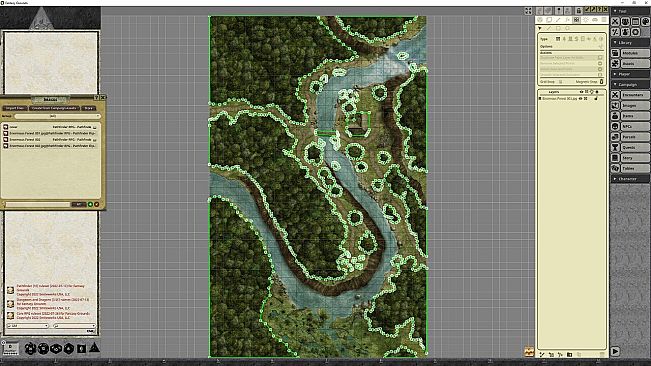Collapse the Player section header

pyautogui.click(x=629, y=74)
